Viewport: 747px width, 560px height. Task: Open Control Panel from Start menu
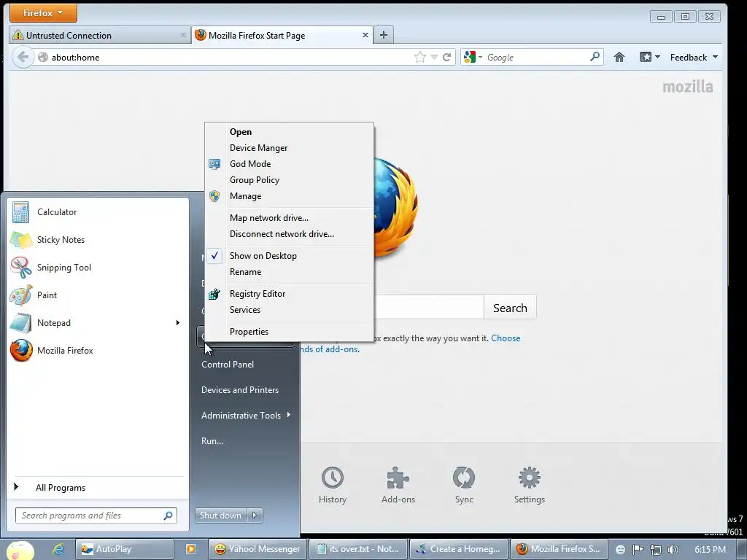pyautogui.click(x=228, y=365)
